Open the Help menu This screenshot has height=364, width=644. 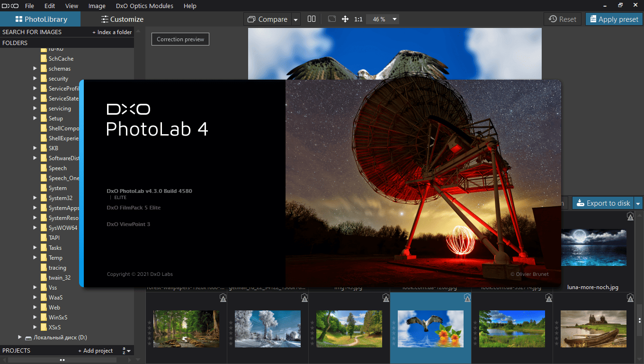tap(190, 6)
